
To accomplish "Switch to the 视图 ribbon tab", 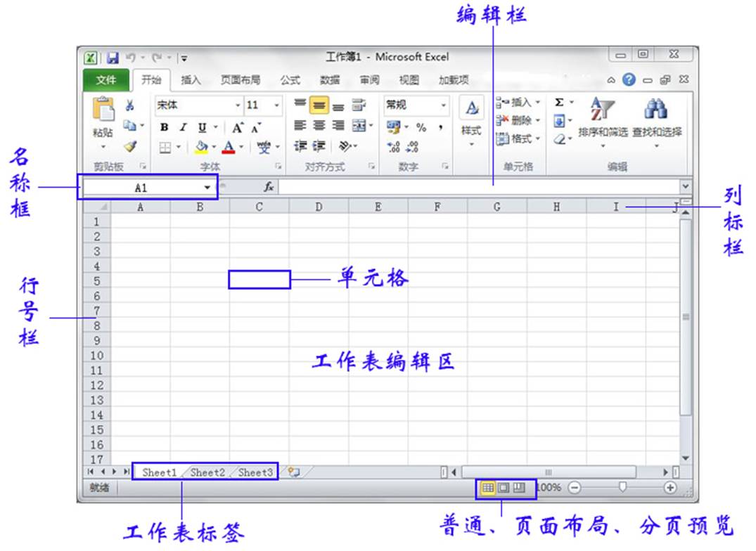I will pos(409,80).
